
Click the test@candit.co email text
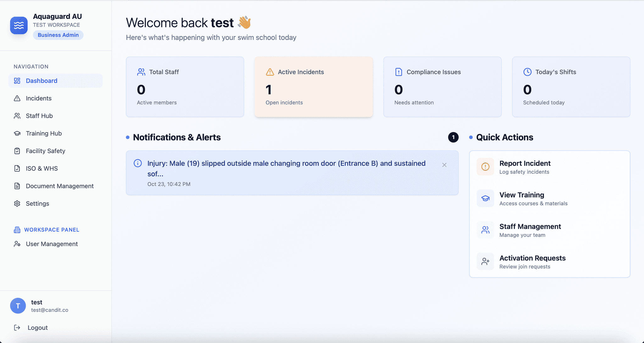point(50,310)
